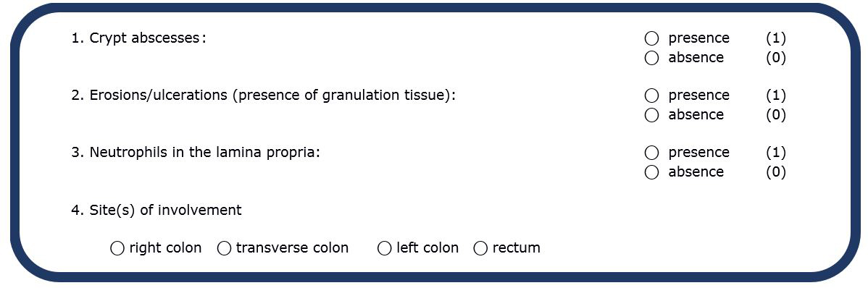The image size is (868, 288).
Task: Choose presence for Neutrophils in lamina propria
Action: pos(651,153)
